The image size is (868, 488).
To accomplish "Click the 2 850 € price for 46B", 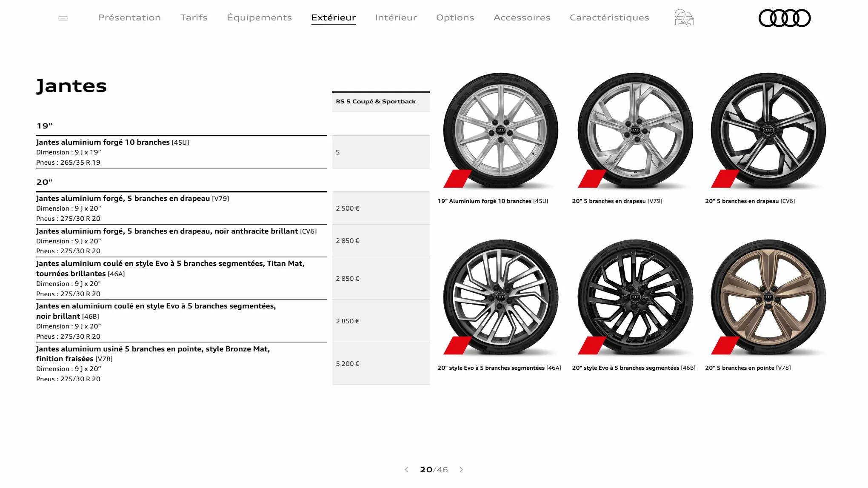I will [x=381, y=321].
